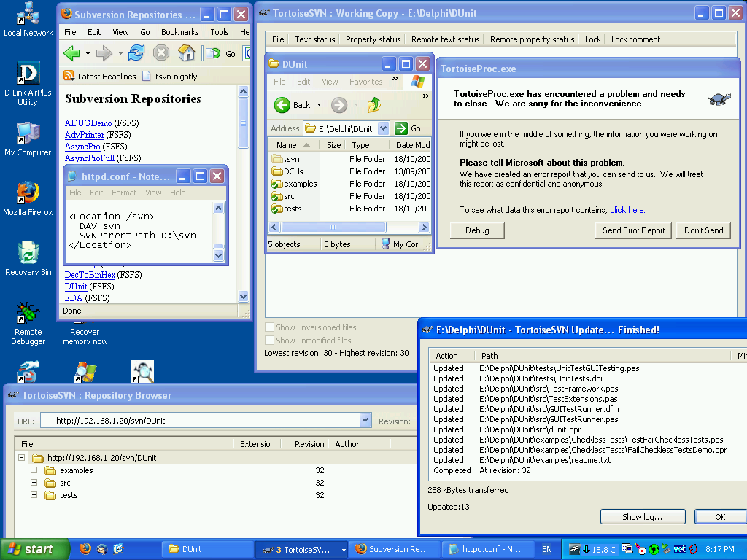Launch Remote Debugger desktop shortcut

point(28,324)
